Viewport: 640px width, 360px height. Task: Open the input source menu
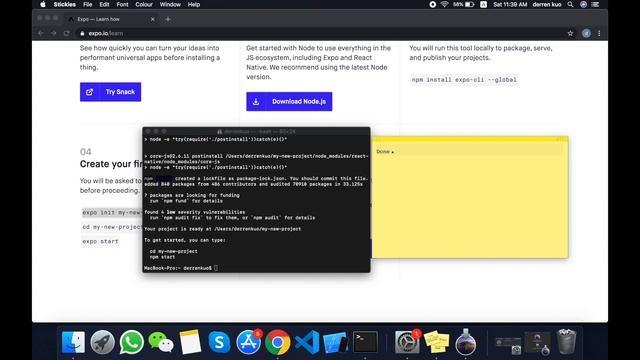(483, 4)
